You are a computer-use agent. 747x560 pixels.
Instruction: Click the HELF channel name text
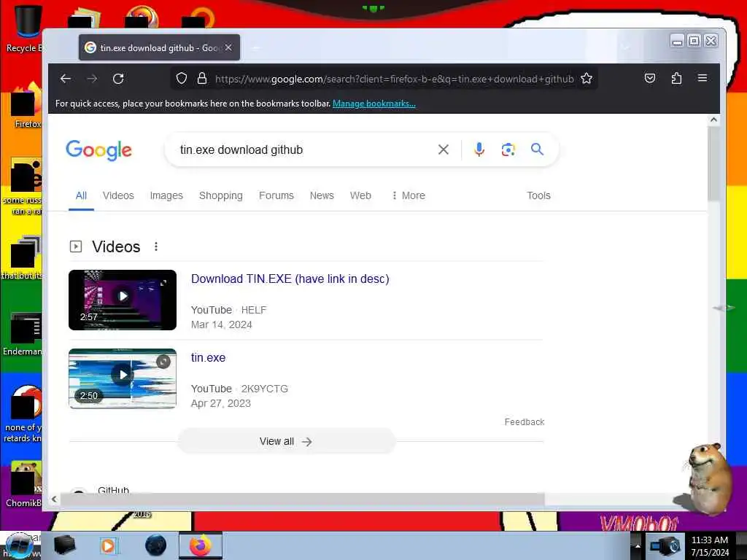(253, 310)
